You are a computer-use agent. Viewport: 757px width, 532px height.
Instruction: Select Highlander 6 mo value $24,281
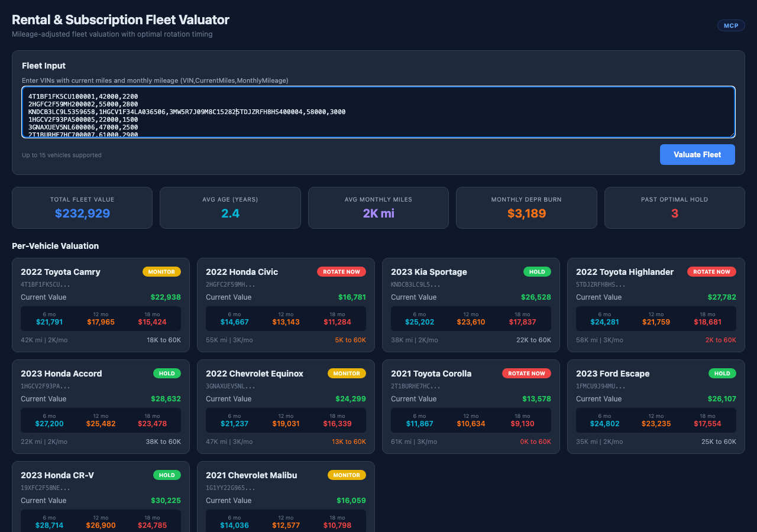(604, 322)
